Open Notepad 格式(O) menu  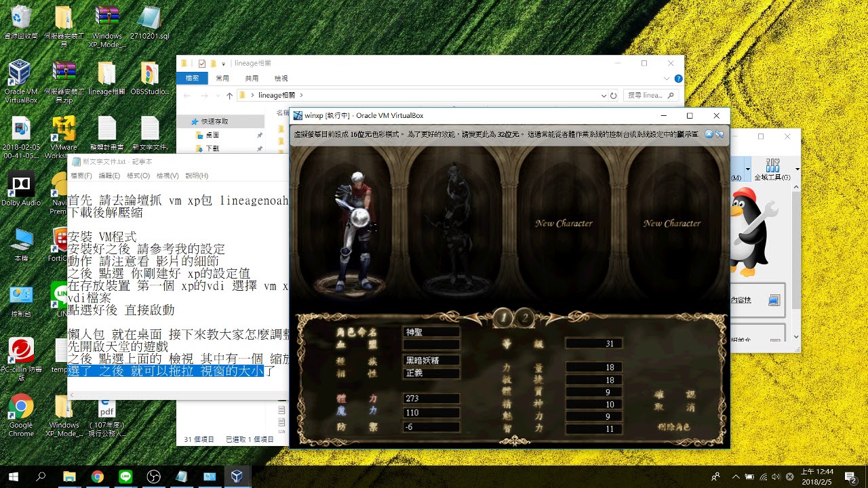tap(138, 176)
